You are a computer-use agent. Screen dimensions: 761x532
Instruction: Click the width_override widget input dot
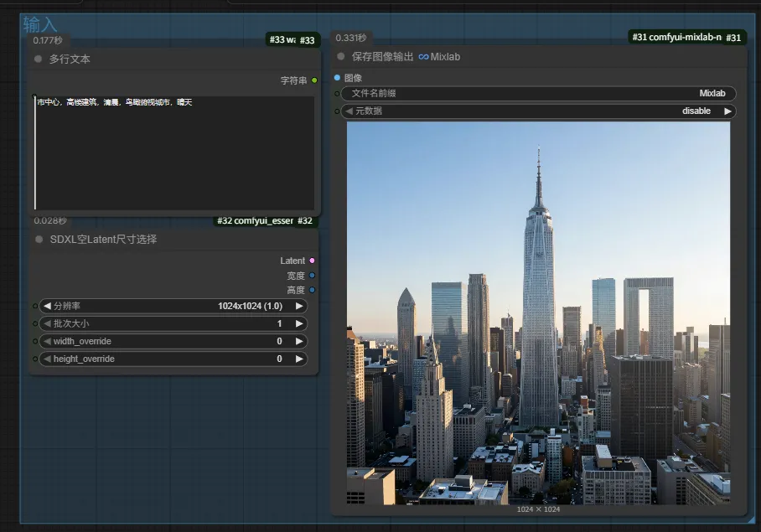point(35,342)
